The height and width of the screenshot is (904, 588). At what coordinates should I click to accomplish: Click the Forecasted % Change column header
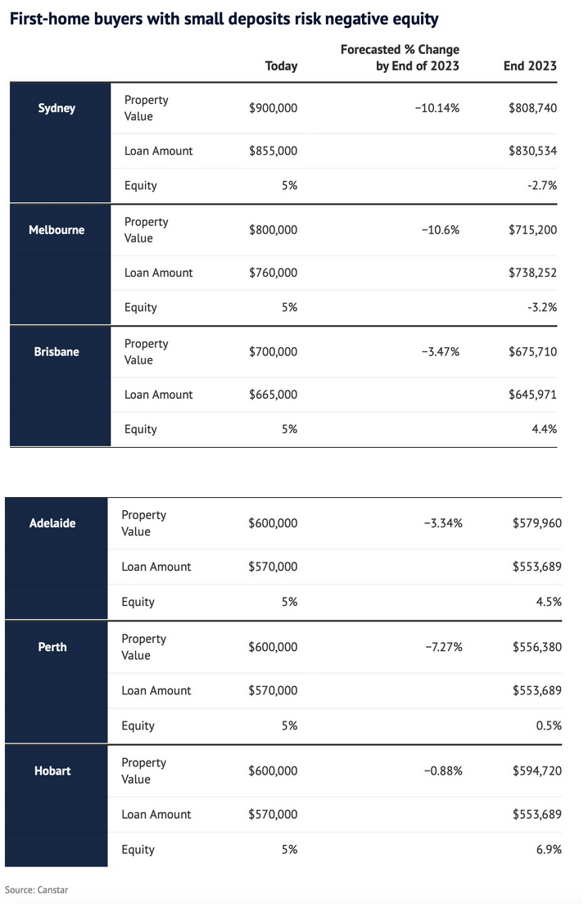click(400, 57)
